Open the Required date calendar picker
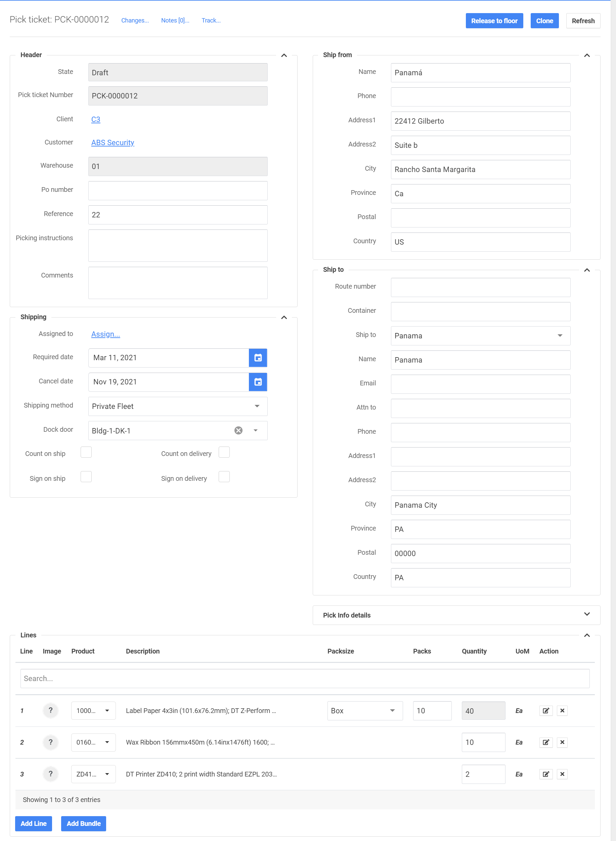The width and height of the screenshot is (616, 841). (x=258, y=358)
